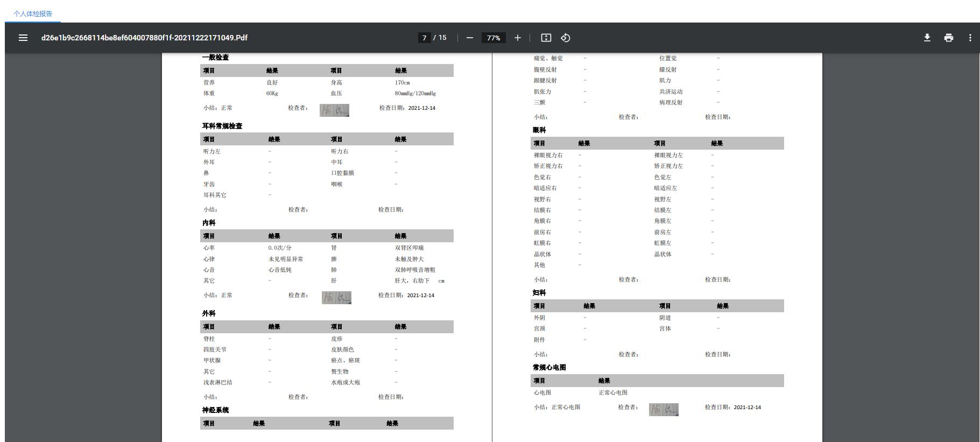Click the 矫正视力左 item label

(x=668, y=166)
